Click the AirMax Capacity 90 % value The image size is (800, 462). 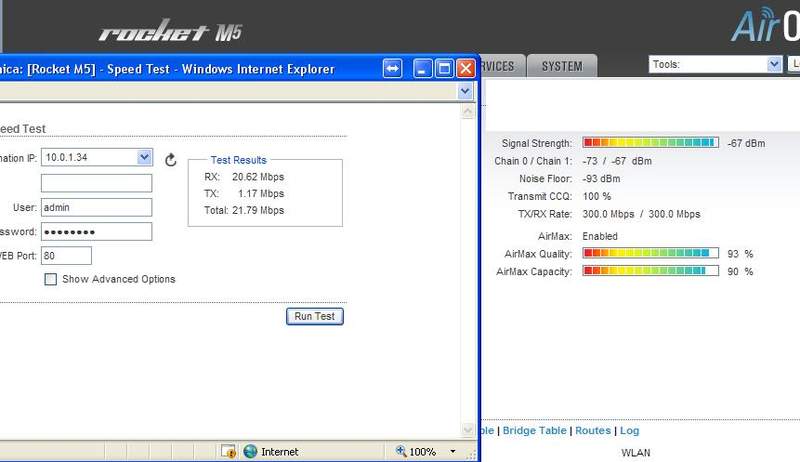740,272
